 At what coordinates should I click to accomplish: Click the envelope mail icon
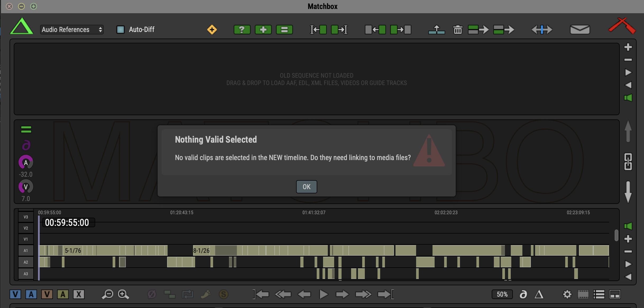pos(580,30)
